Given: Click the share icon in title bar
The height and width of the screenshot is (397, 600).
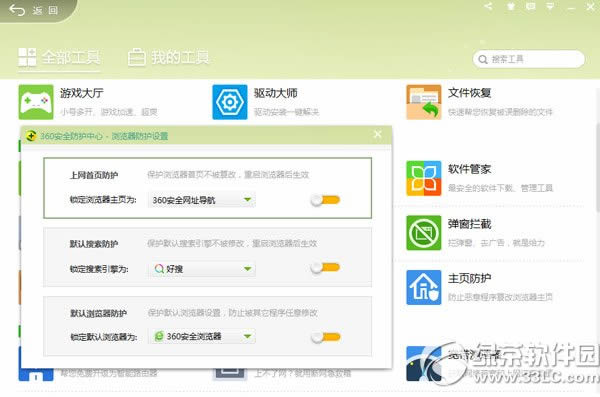Looking at the screenshot, I should tap(488, 6).
